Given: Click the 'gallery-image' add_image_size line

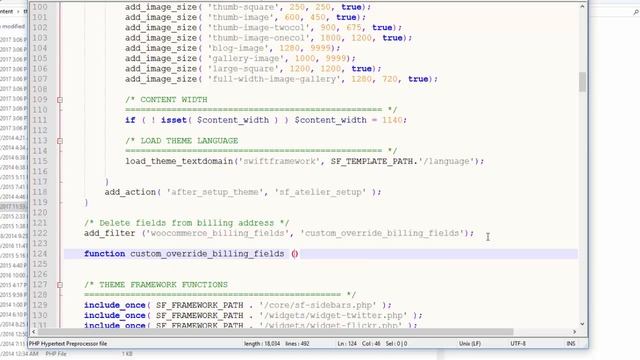Looking at the screenshot, I should tap(240, 58).
